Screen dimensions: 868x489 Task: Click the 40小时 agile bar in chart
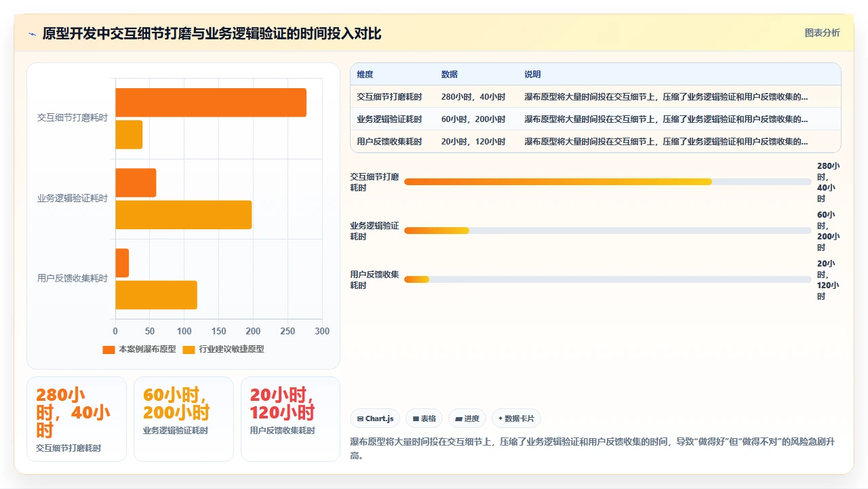[x=129, y=134]
